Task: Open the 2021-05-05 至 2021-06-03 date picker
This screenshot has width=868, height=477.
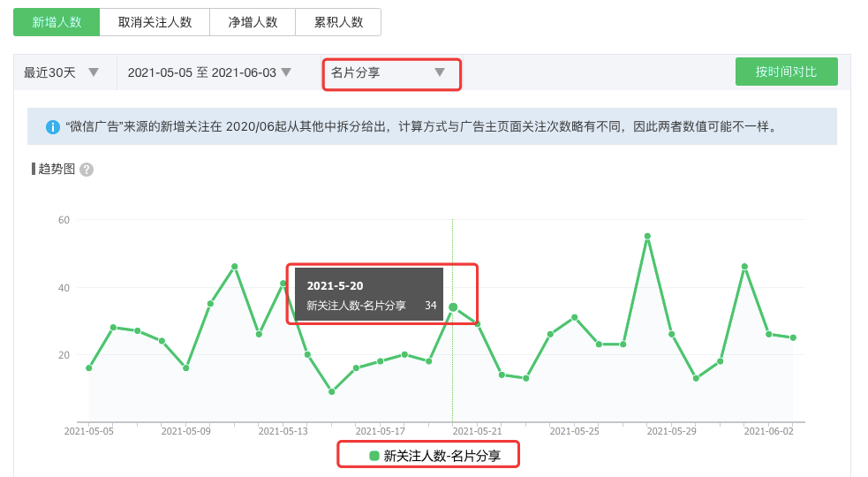Action: click(x=209, y=72)
